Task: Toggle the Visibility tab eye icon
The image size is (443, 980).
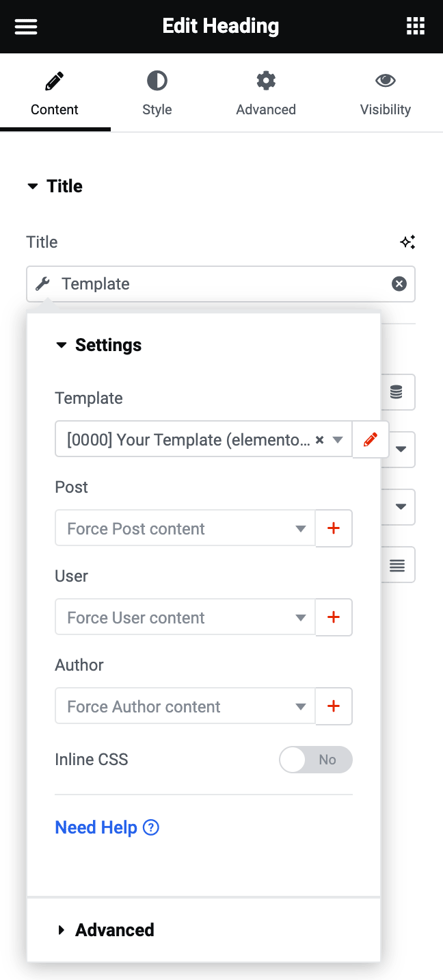Action: tap(385, 92)
